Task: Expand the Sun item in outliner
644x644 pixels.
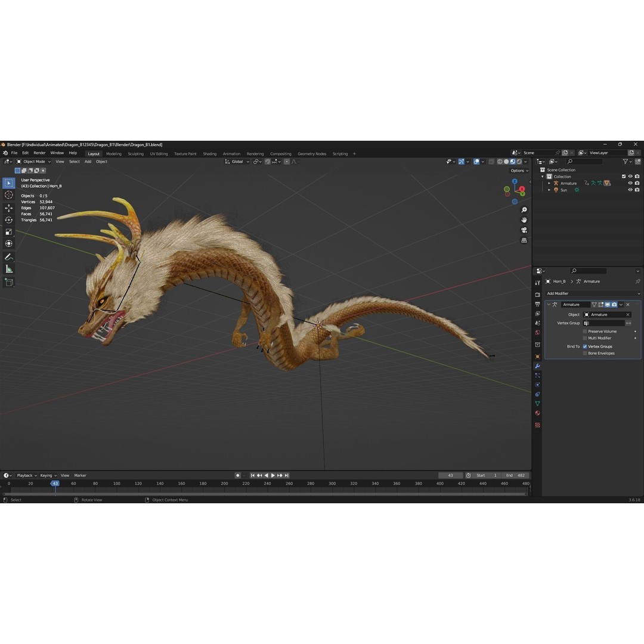Action: click(x=549, y=190)
